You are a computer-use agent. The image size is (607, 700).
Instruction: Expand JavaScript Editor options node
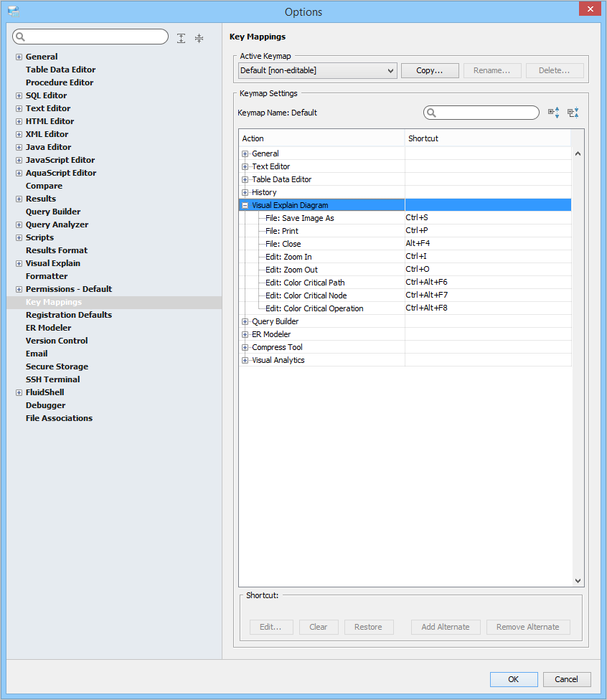(19, 160)
